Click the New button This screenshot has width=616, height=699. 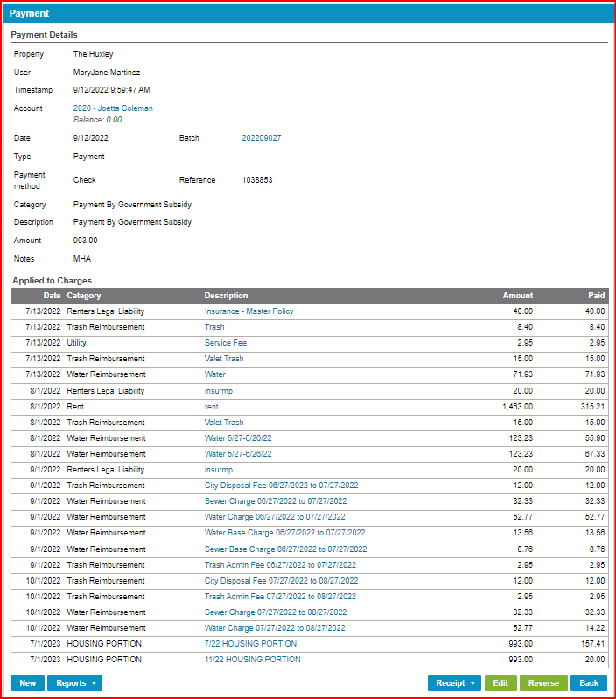[28, 683]
